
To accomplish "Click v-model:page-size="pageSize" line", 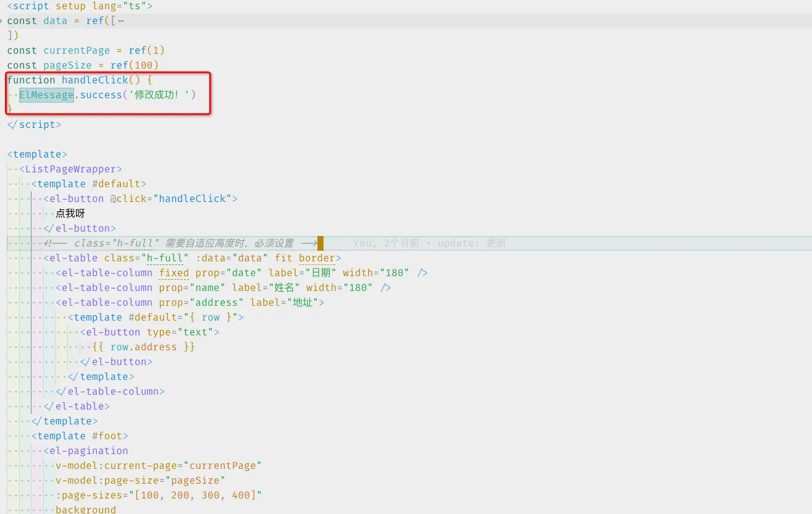I will (141, 481).
